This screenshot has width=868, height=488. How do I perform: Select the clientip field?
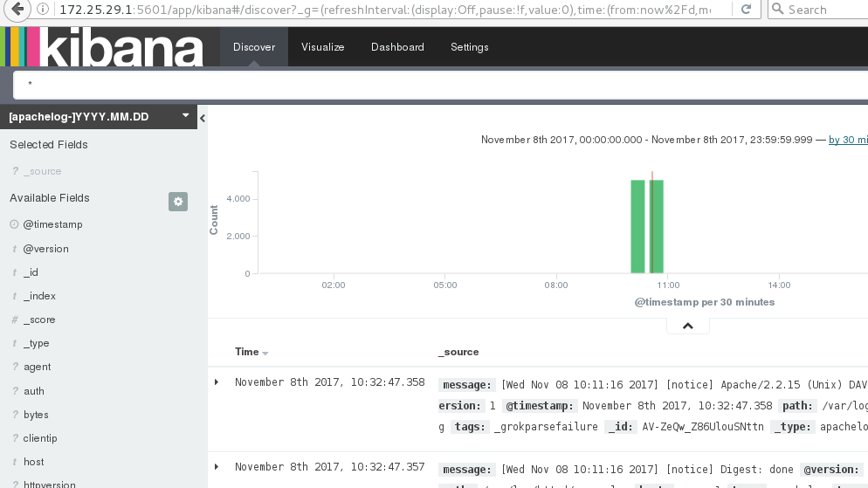tap(40, 438)
